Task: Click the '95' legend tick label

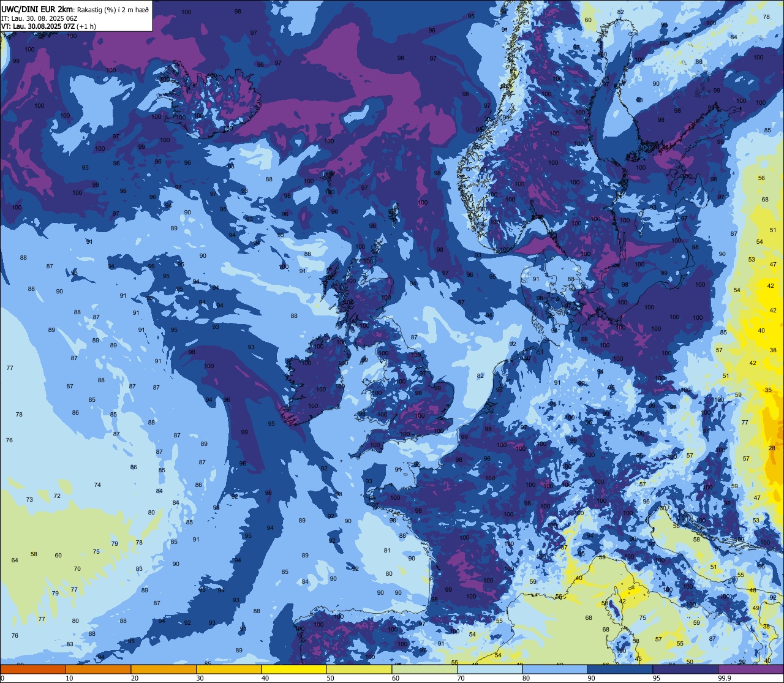Action: (657, 678)
